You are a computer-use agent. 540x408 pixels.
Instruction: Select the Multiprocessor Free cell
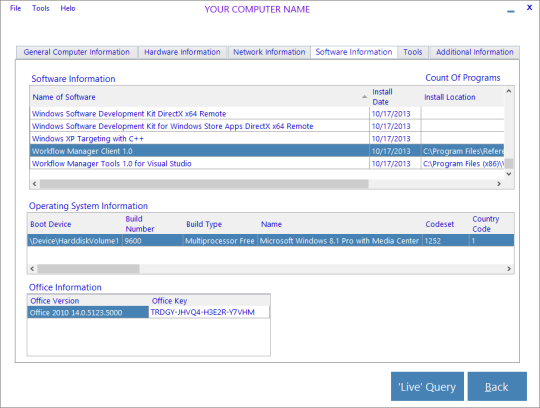(x=220, y=241)
